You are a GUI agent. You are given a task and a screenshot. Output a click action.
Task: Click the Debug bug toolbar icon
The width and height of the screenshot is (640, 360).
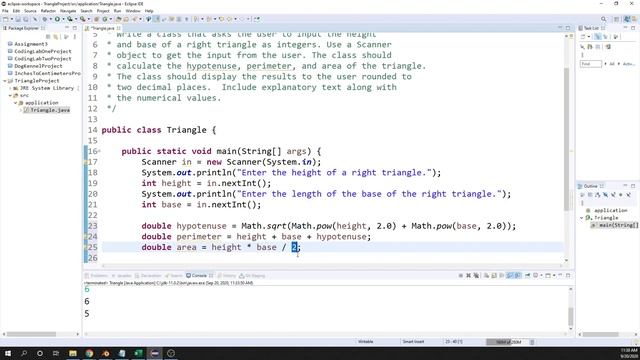(x=44, y=19)
